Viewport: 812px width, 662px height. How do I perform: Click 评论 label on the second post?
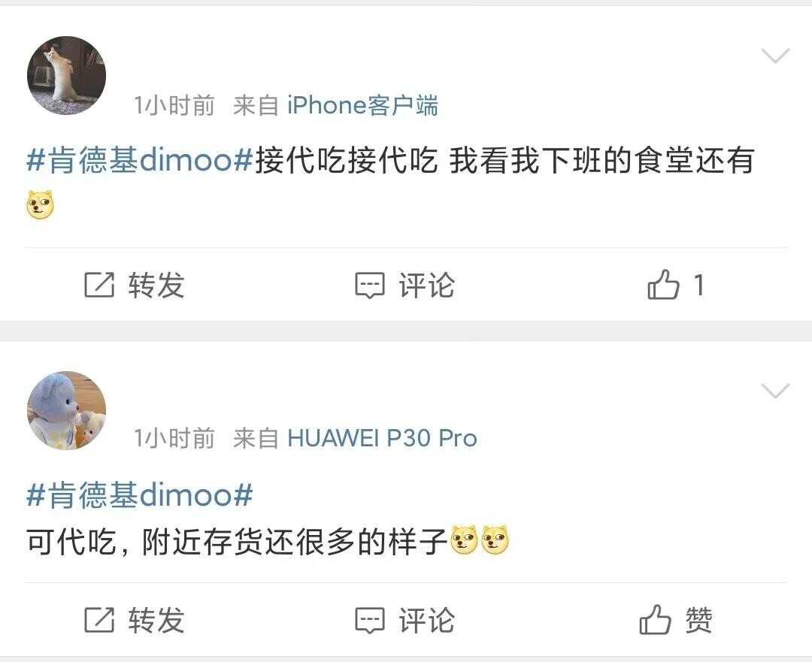(427, 620)
